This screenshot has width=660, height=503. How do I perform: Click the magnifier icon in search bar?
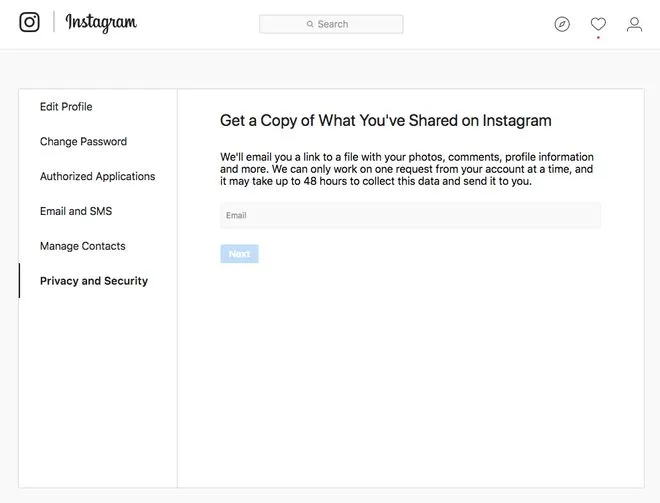[x=310, y=24]
